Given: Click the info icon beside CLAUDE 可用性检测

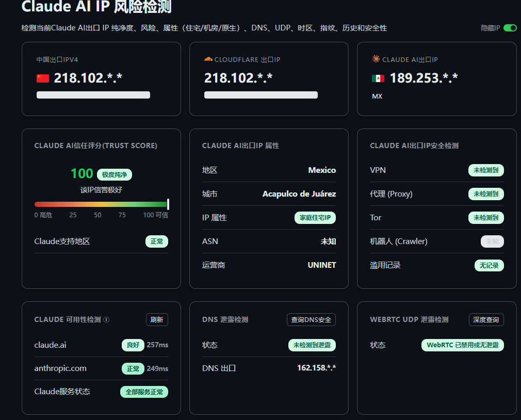Looking at the screenshot, I should click(106, 320).
